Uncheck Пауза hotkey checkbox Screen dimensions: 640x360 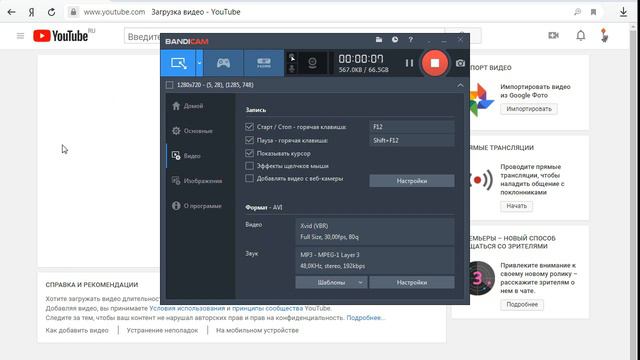point(249,140)
